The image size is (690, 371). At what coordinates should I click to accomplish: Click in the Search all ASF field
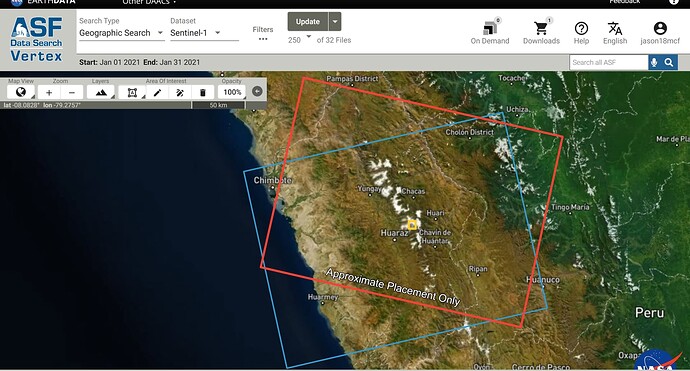pos(609,62)
